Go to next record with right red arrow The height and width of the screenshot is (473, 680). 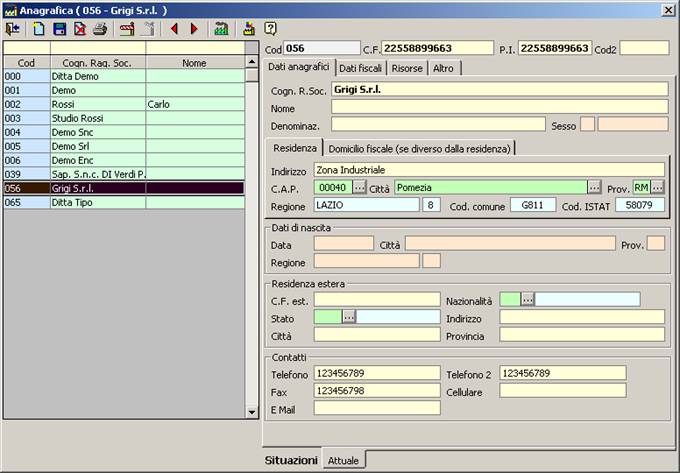[194, 29]
